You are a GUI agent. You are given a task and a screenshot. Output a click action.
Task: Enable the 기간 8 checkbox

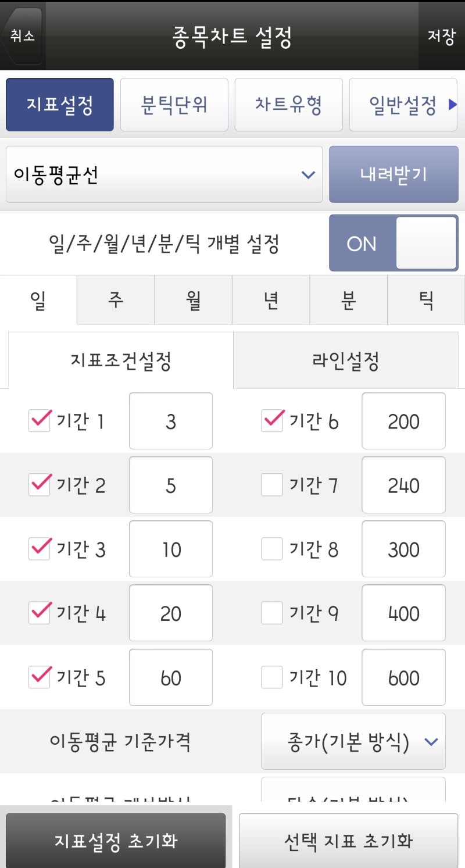(271, 549)
